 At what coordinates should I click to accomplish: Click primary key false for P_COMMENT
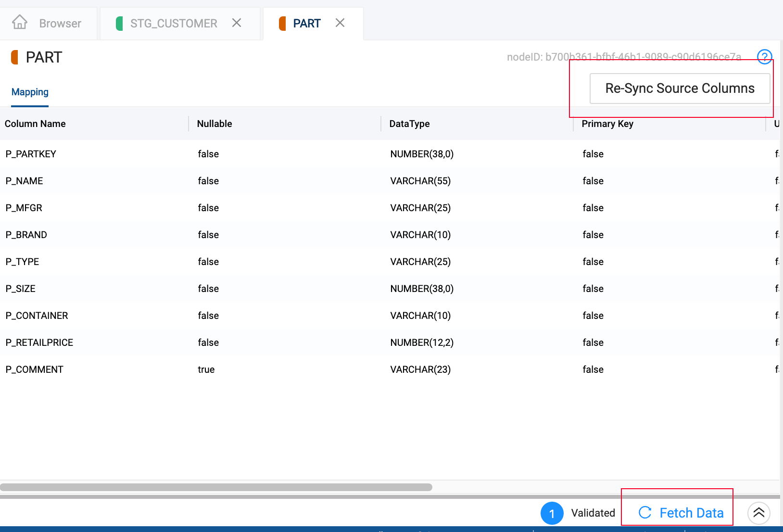pos(593,369)
